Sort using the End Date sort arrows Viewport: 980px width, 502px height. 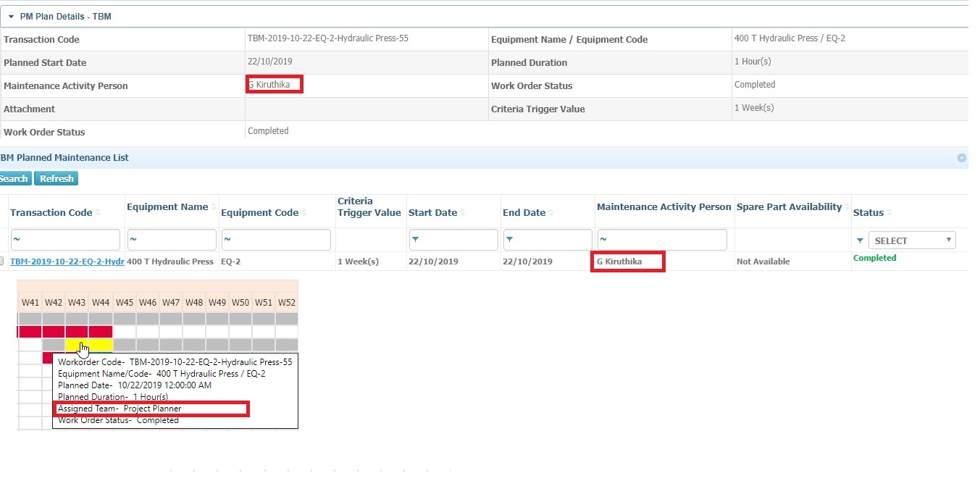[x=551, y=213]
